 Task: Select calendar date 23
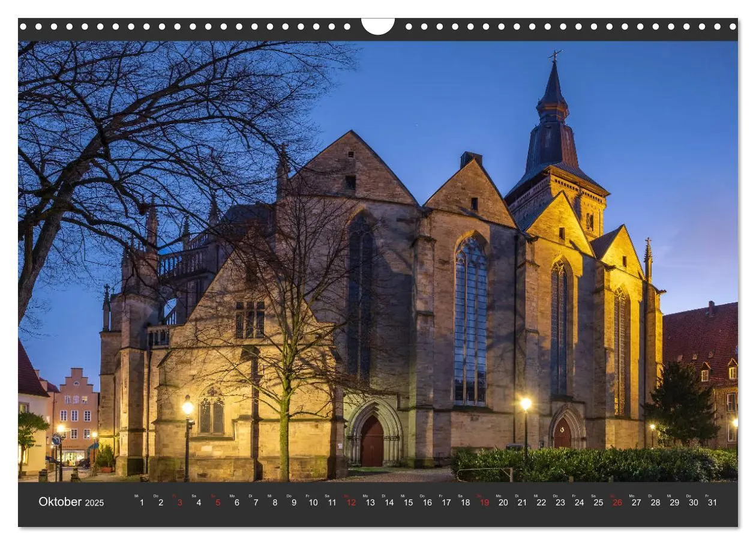click(x=560, y=503)
